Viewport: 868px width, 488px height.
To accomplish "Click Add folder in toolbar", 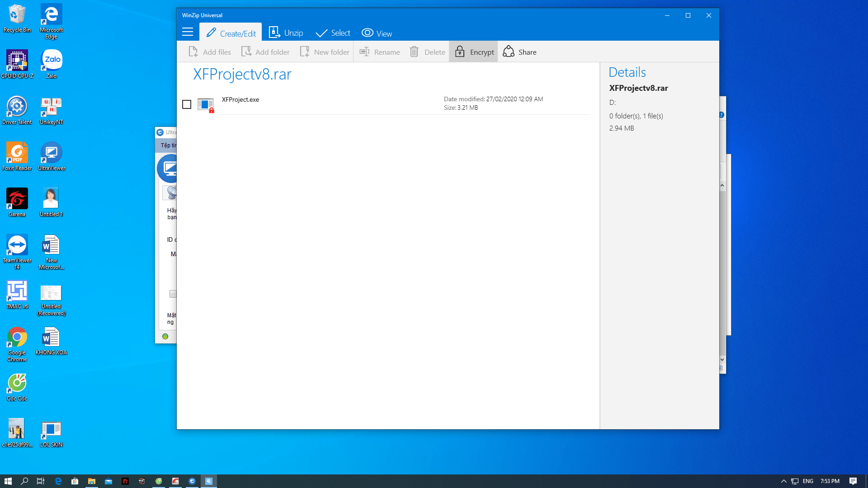I will [265, 52].
